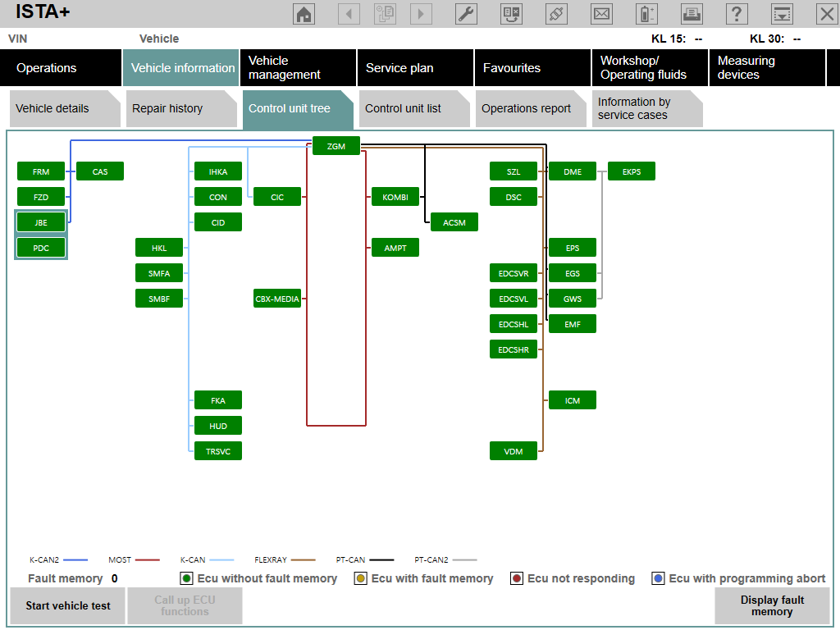Select the HKL control unit
This screenshot has width=840, height=630.
coord(159,248)
